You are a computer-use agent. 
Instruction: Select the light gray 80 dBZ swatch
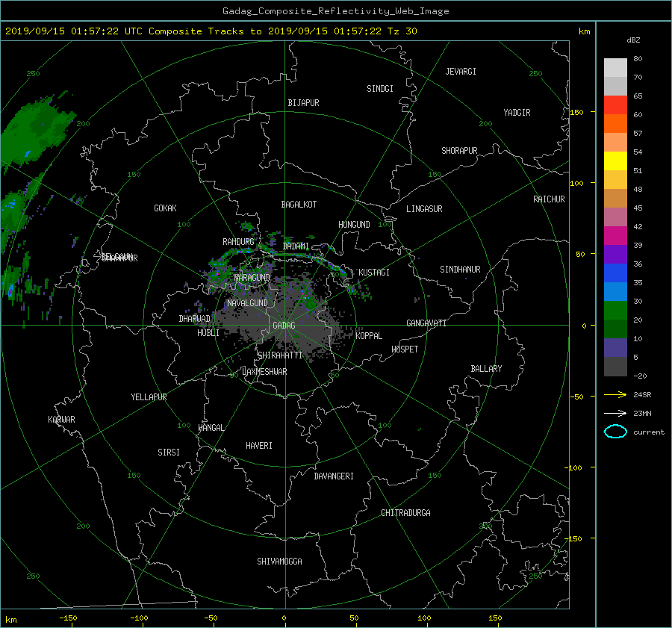(x=615, y=67)
